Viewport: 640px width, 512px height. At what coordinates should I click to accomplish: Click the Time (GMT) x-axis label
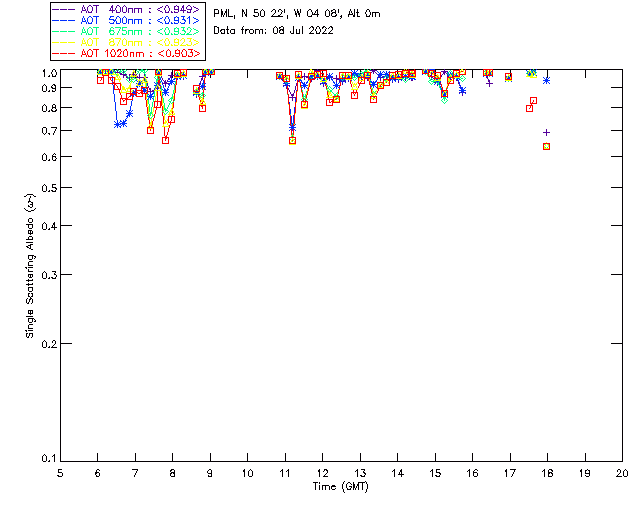[x=341, y=487]
